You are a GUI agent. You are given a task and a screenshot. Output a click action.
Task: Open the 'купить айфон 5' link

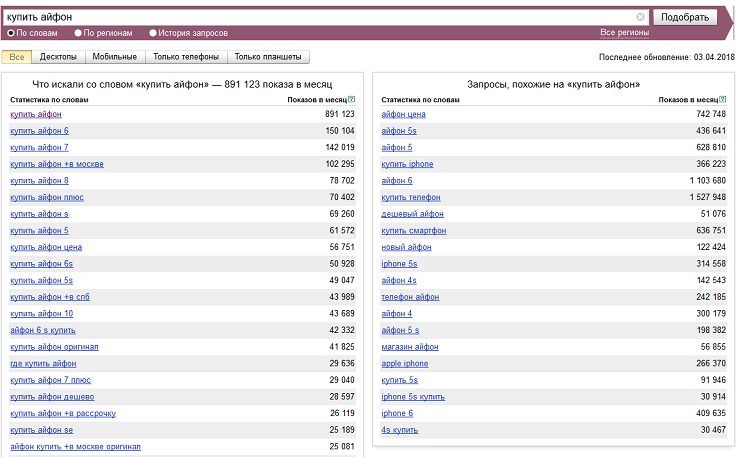tap(39, 230)
